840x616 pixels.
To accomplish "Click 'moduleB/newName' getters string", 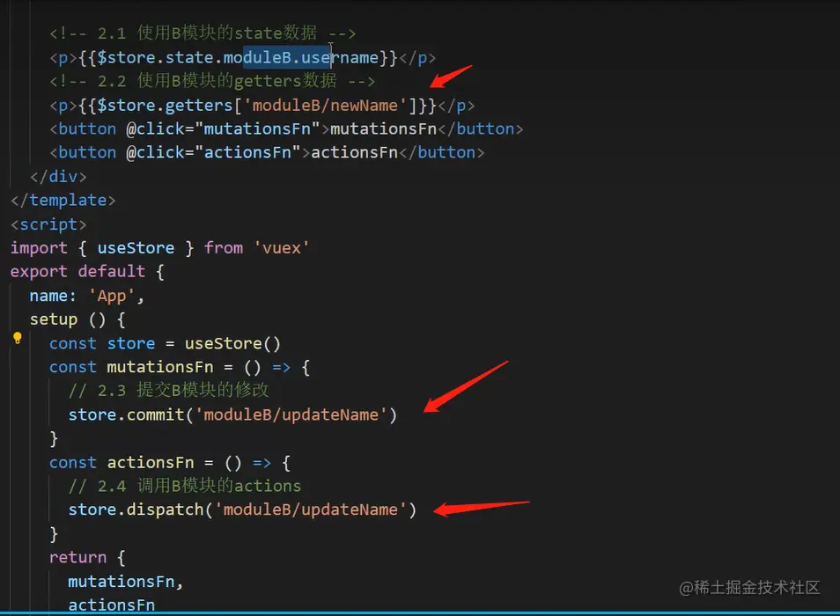I will tap(325, 106).
